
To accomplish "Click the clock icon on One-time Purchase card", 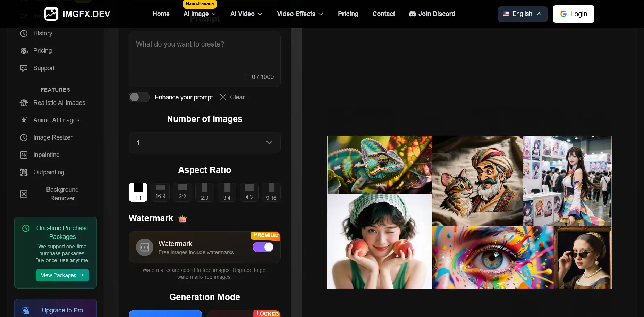I will click(x=26, y=228).
